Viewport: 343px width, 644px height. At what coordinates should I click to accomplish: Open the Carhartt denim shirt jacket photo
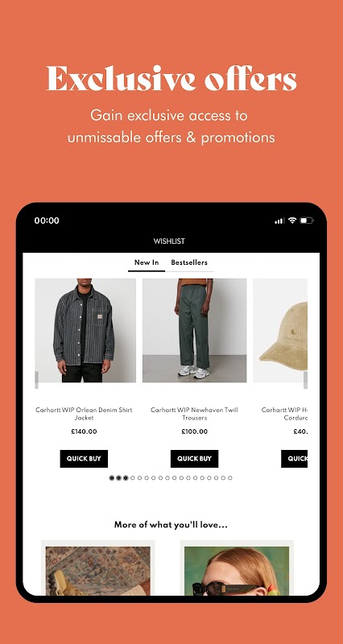[85, 331]
